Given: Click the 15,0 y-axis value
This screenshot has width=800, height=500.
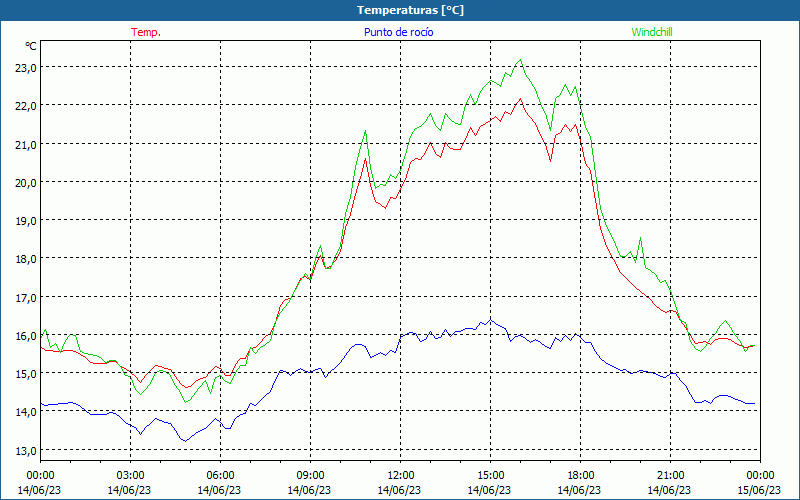Looking at the screenshot, I should coord(26,373).
